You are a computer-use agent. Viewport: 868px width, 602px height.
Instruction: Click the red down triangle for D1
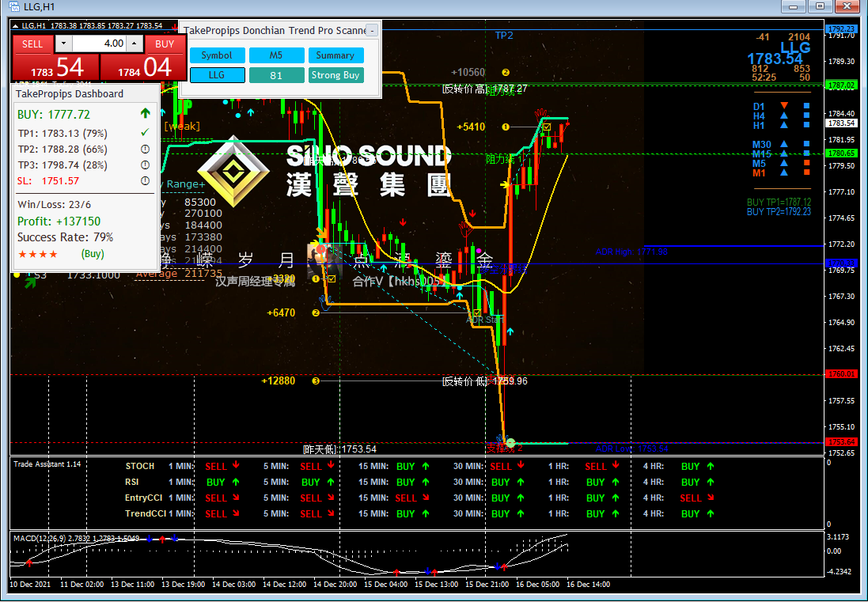[784, 106]
